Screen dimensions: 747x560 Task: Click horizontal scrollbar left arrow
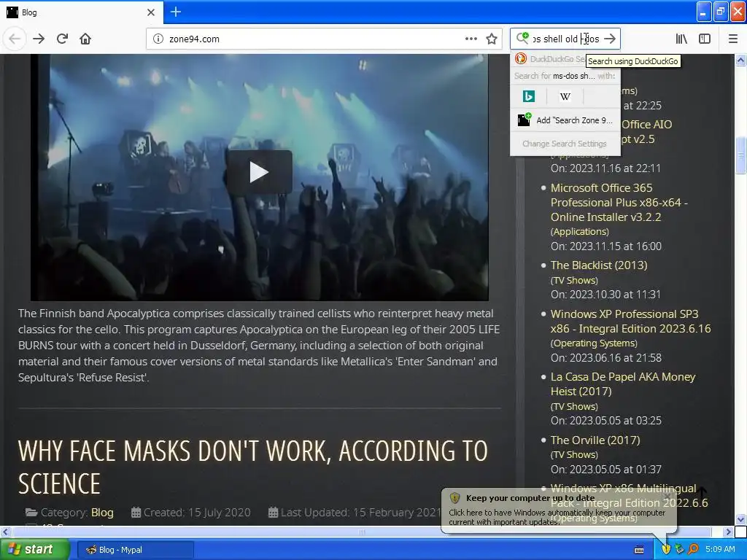pos(5,532)
